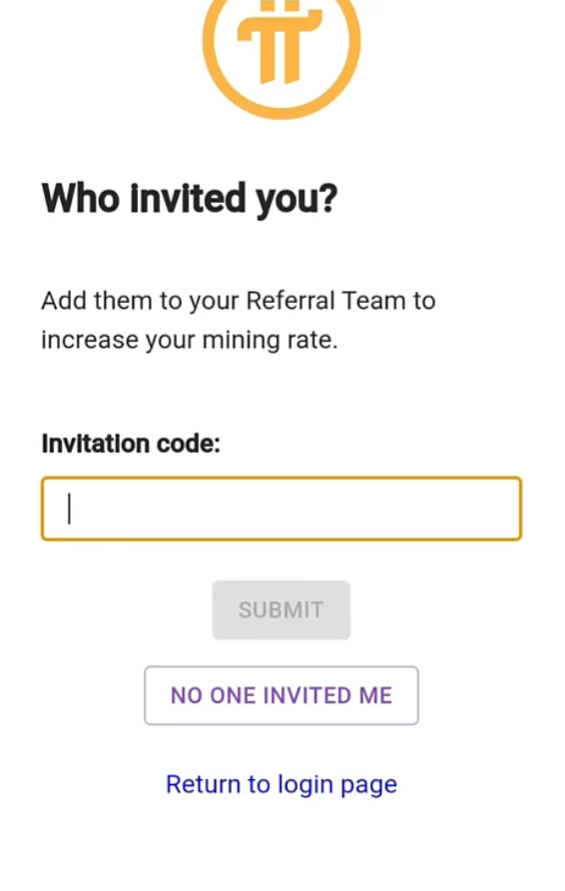Submit the invitation code
Screen dimensions: 565x891
[281, 610]
